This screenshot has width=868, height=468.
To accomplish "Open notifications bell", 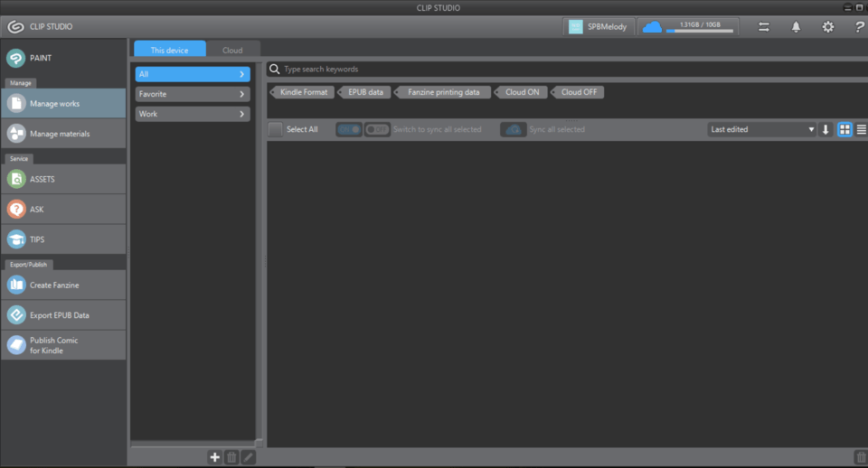I will point(796,26).
